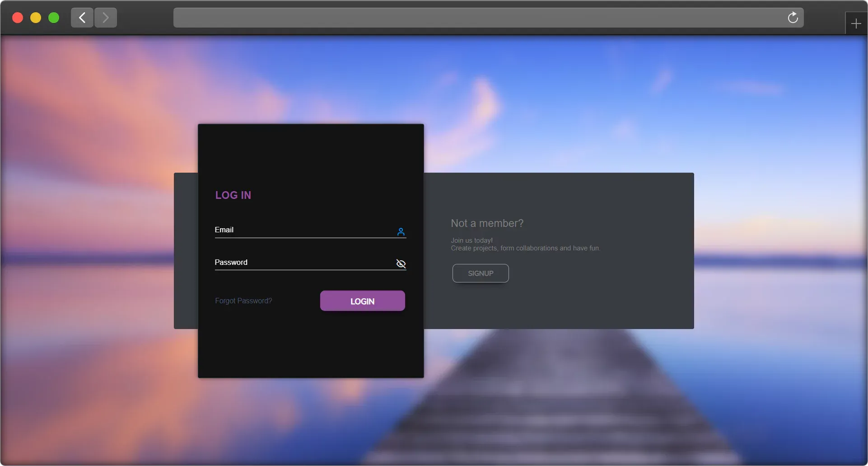The width and height of the screenshot is (868, 466).
Task: Click the 'Not a member?' text
Action: coord(487,223)
